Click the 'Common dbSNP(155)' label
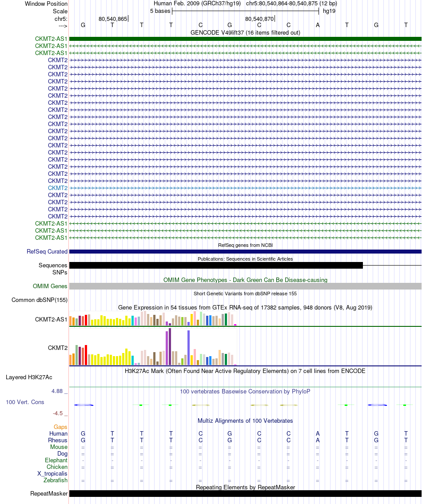The height and width of the screenshot is (504, 422). coord(40,300)
